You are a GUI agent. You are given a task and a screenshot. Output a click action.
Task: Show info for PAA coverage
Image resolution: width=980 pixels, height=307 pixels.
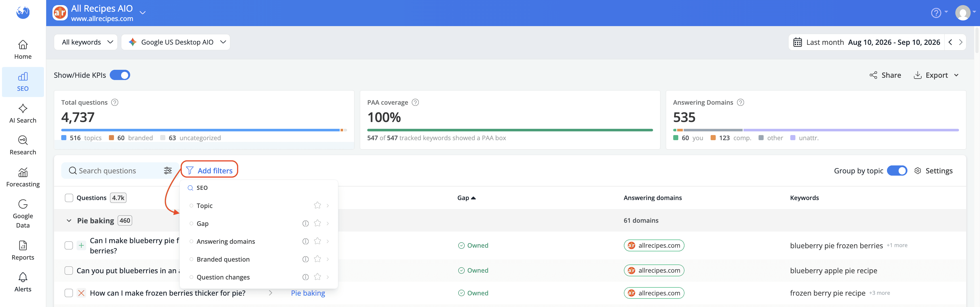click(x=415, y=102)
